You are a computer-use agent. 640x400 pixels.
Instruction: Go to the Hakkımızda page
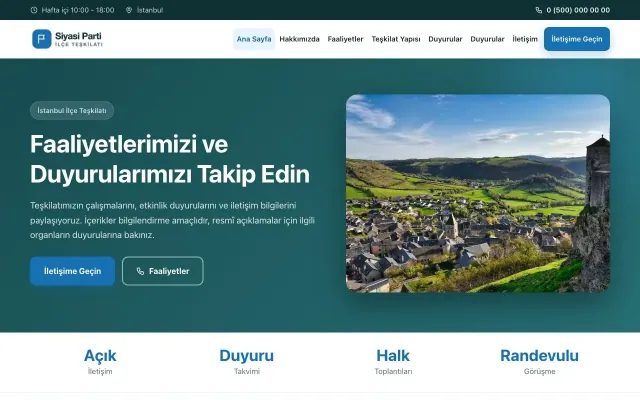[299, 39]
